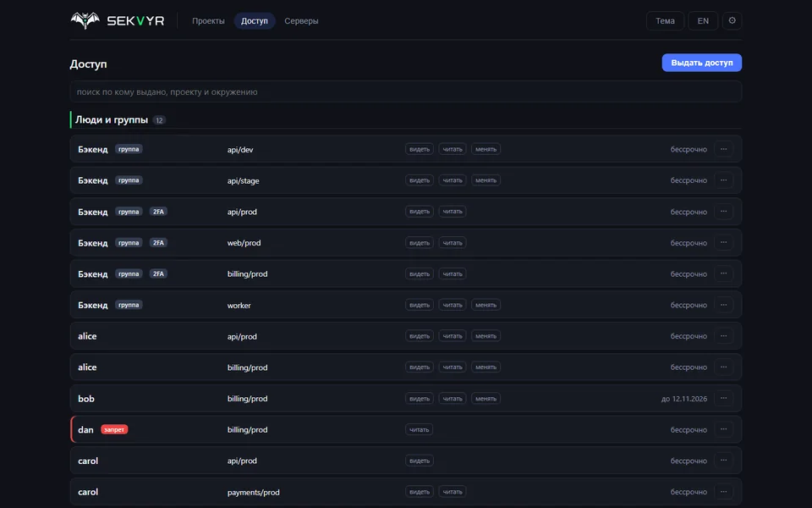Open more options for the bob billing/prod row
Viewport: 812px width, 508px height.
[723, 398]
